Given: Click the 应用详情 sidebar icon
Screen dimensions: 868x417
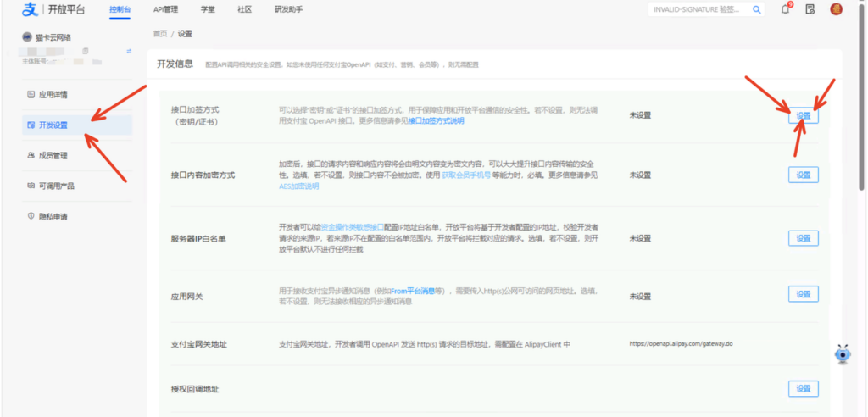Looking at the screenshot, I should [31, 95].
